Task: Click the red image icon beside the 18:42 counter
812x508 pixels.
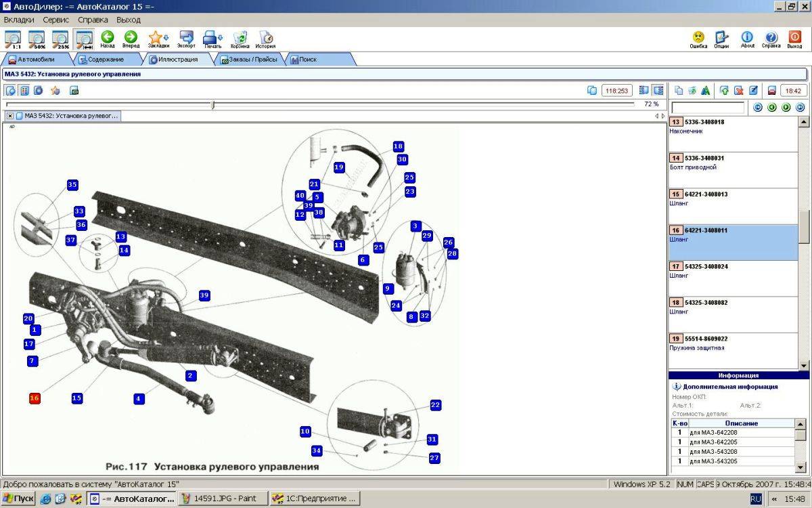Action: click(x=771, y=90)
